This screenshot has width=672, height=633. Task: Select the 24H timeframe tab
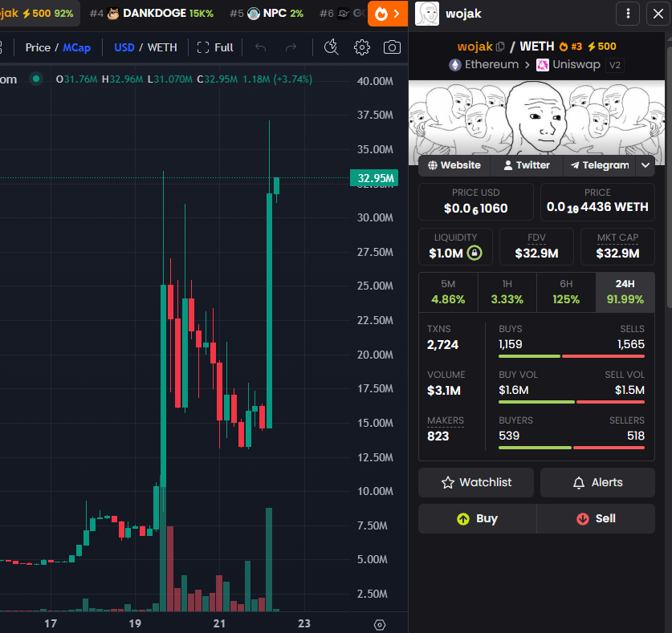pyautogui.click(x=625, y=292)
